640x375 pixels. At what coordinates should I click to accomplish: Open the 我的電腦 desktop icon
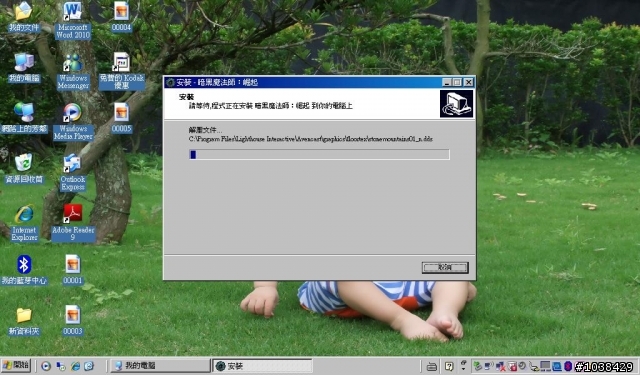(x=24, y=67)
